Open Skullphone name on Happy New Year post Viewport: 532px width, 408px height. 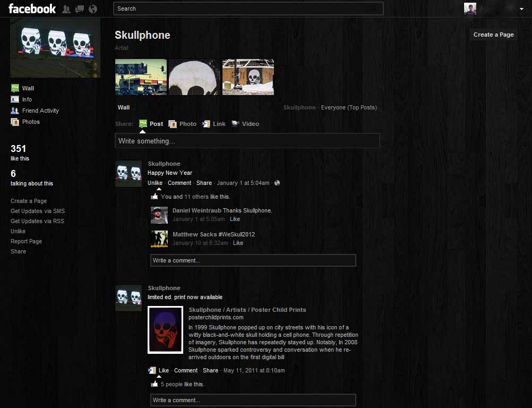164,164
